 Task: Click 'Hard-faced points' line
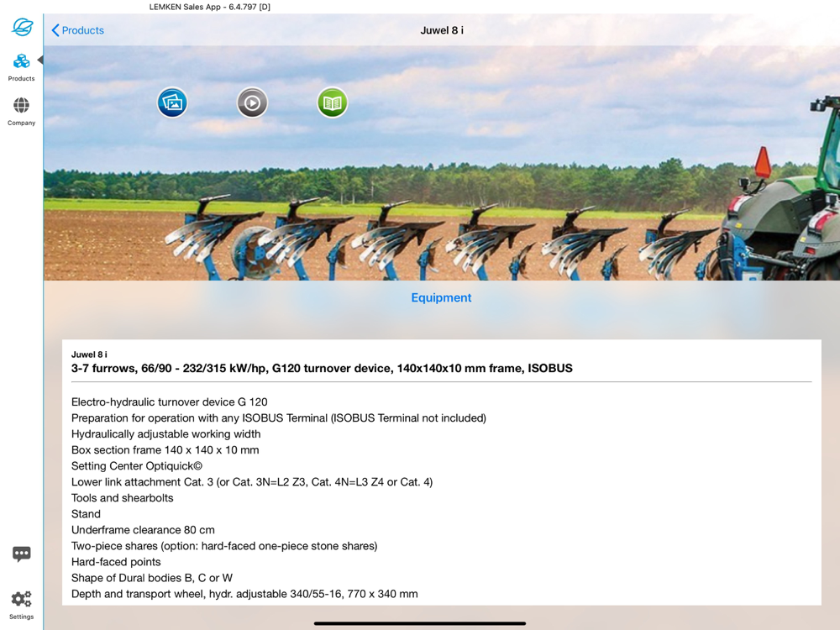point(116,563)
